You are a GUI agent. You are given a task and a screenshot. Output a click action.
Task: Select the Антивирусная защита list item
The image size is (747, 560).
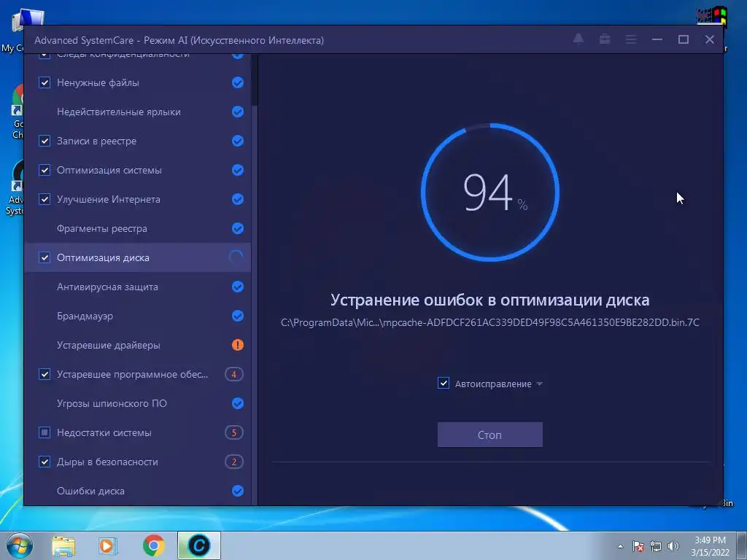pos(138,287)
